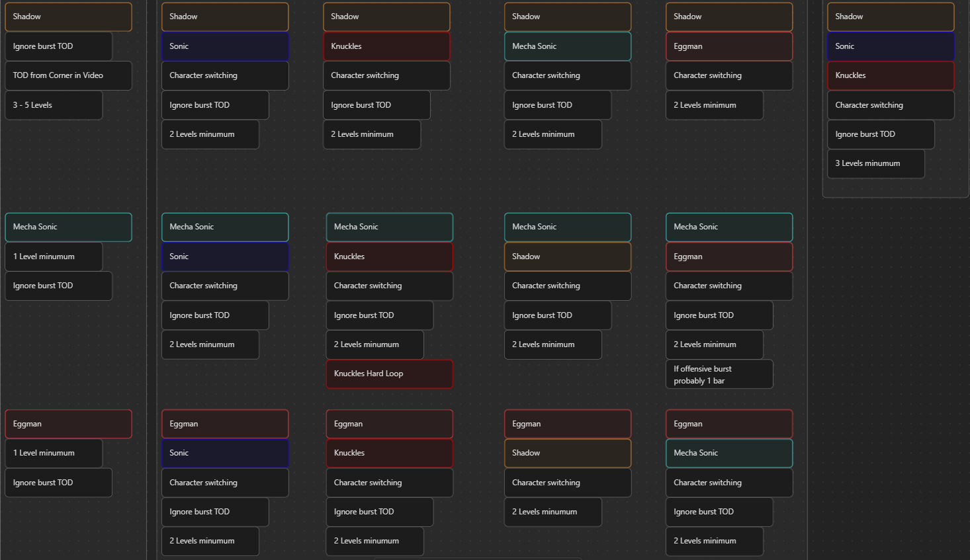Screen dimensions: 970x560
Task: Select the "TOD from Corner in Video" card
Action: 68,75
